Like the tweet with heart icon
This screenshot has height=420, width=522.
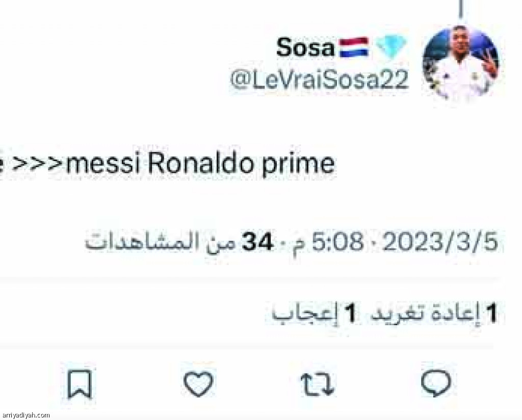(x=198, y=384)
